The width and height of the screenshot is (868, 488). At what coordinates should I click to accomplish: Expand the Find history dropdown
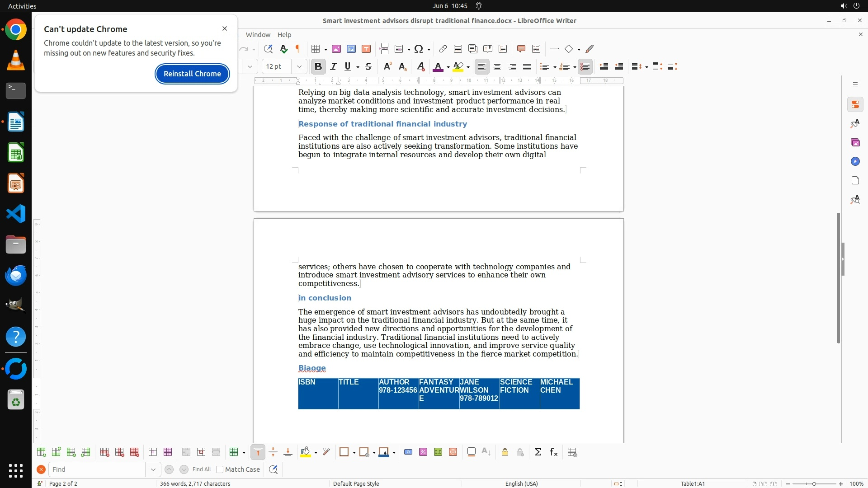tap(153, 469)
